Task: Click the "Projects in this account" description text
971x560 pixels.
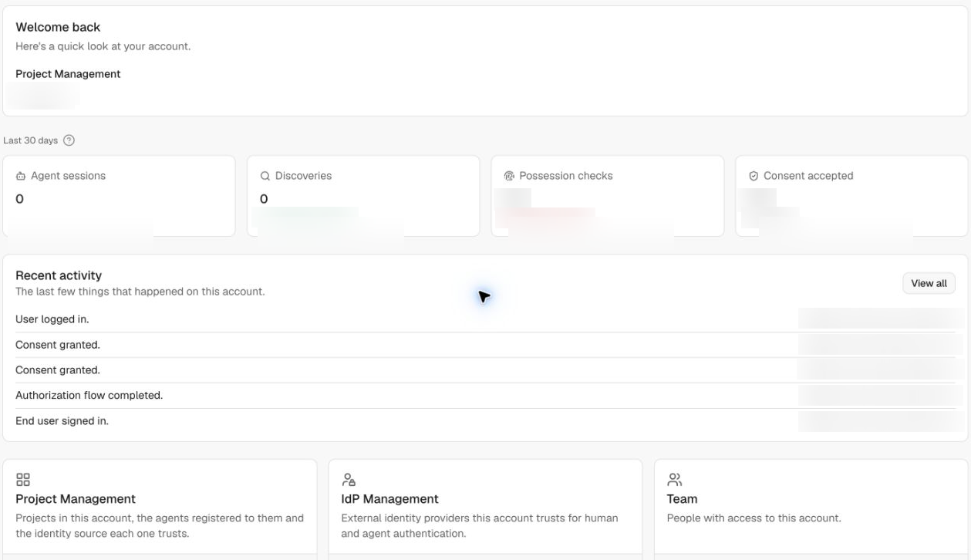Action: [160, 525]
